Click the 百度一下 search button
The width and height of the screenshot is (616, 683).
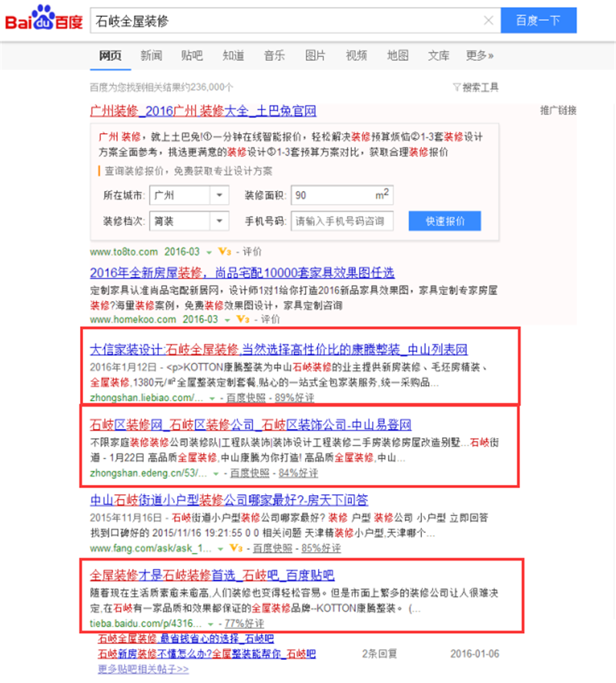[538, 20]
